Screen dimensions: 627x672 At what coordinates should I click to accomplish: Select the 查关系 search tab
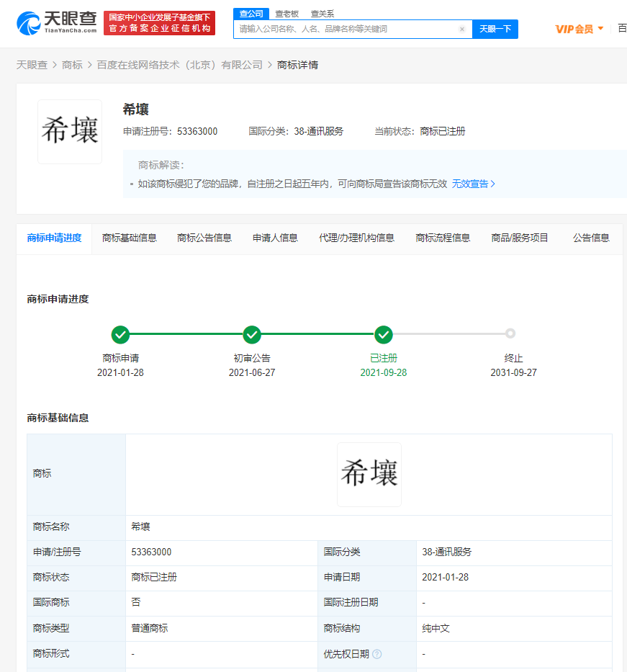click(322, 14)
